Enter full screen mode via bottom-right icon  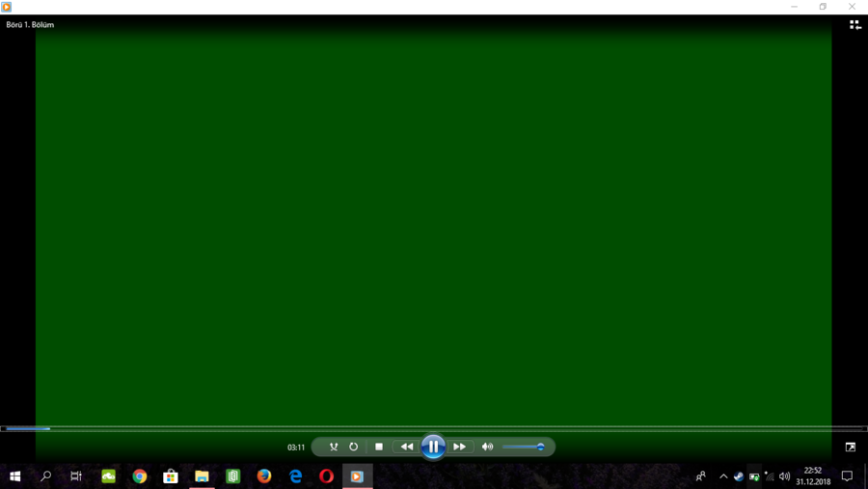click(x=851, y=447)
